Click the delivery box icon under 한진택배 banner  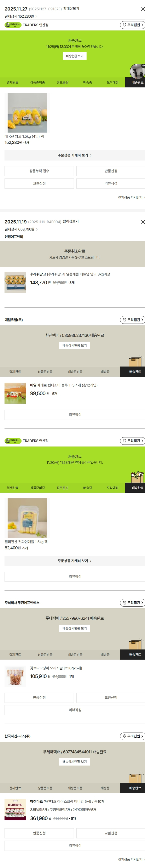(x=136, y=360)
